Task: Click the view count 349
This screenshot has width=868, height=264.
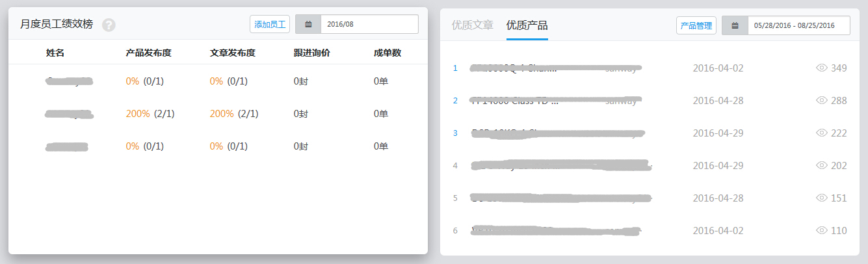Action: click(839, 68)
